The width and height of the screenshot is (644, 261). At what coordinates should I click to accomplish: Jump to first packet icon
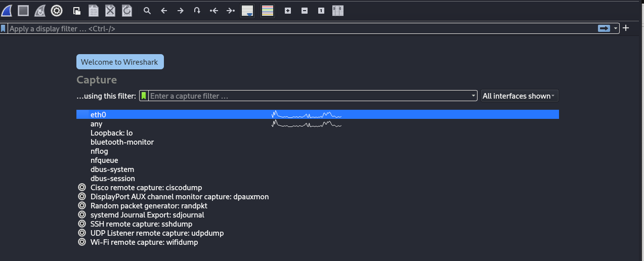coord(213,10)
